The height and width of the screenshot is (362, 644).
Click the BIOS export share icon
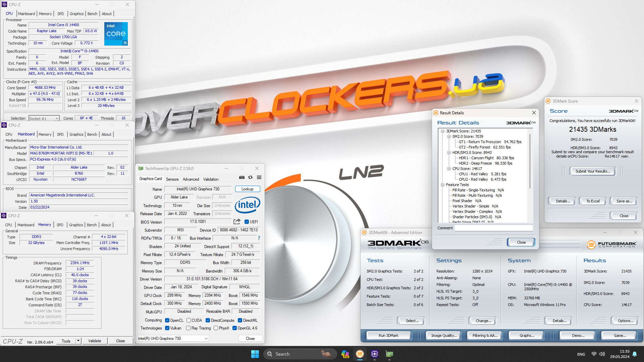[x=237, y=222]
